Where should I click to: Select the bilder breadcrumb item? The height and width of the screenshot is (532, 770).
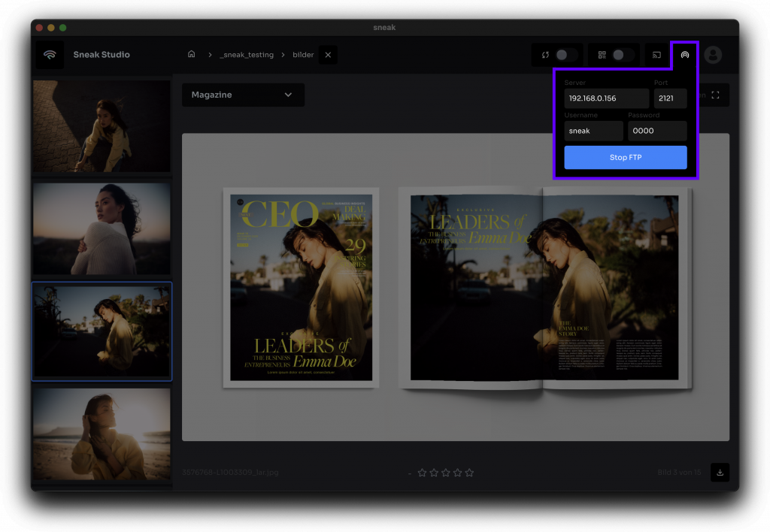coord(303,55)
